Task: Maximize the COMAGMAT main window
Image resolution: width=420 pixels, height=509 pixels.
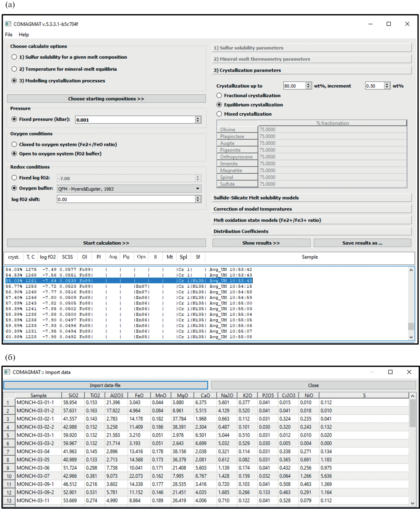Action: tap(389, 24)
